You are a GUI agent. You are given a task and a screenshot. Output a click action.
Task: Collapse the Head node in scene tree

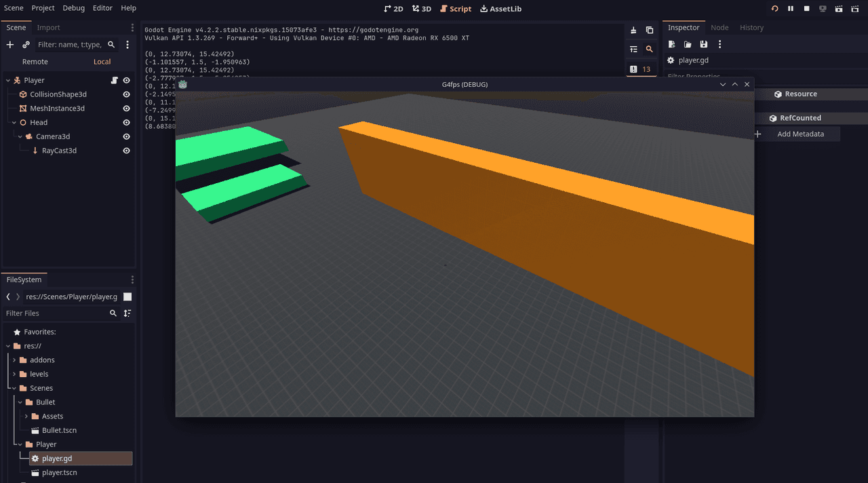pyautogui.click(x=14, y=123)
